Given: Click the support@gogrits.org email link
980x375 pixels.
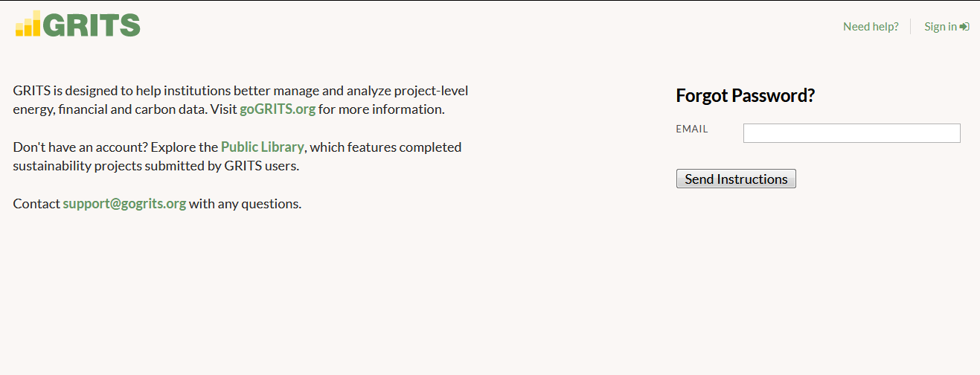Looking at the screenshot, I should [x=124, y=204].
